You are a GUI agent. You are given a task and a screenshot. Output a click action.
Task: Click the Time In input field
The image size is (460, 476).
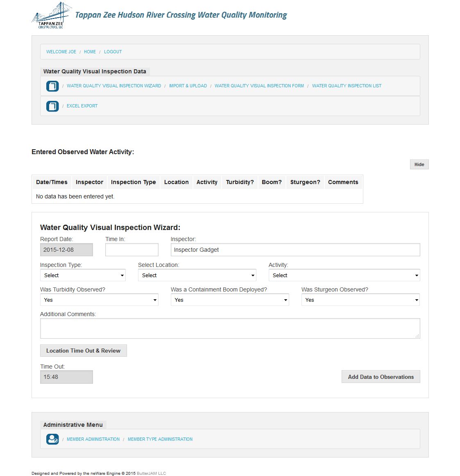click(131, 250)
